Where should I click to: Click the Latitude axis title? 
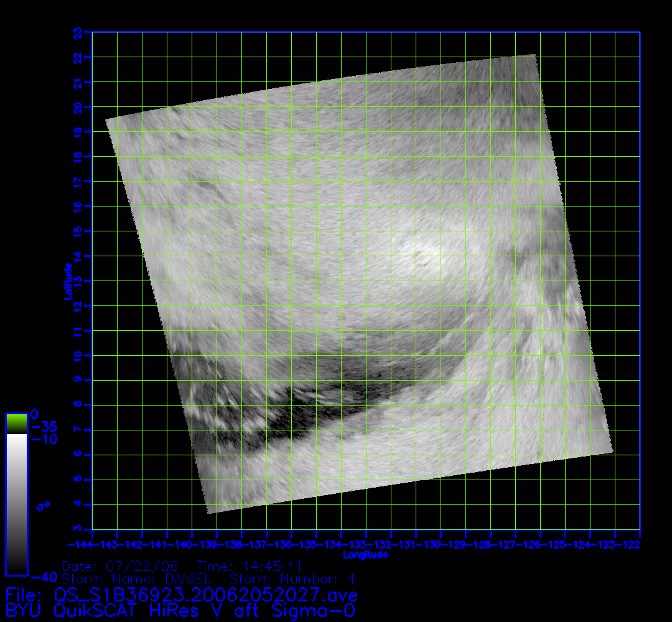point(67,281)
